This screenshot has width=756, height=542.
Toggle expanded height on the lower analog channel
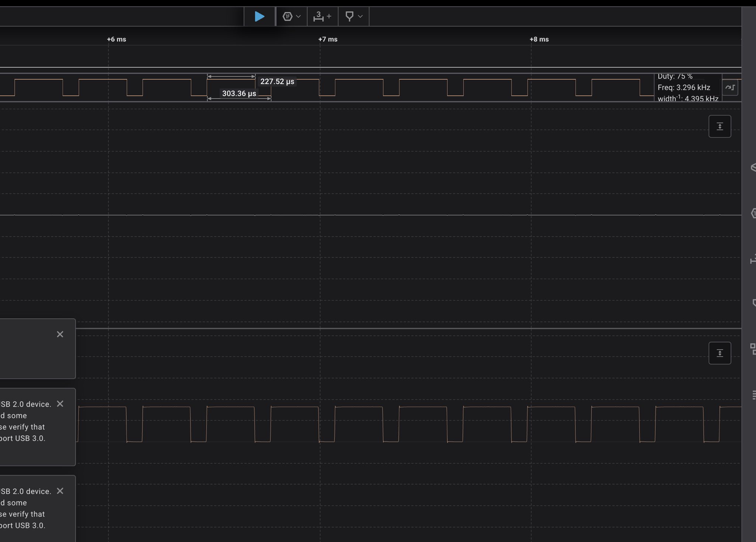719,352
